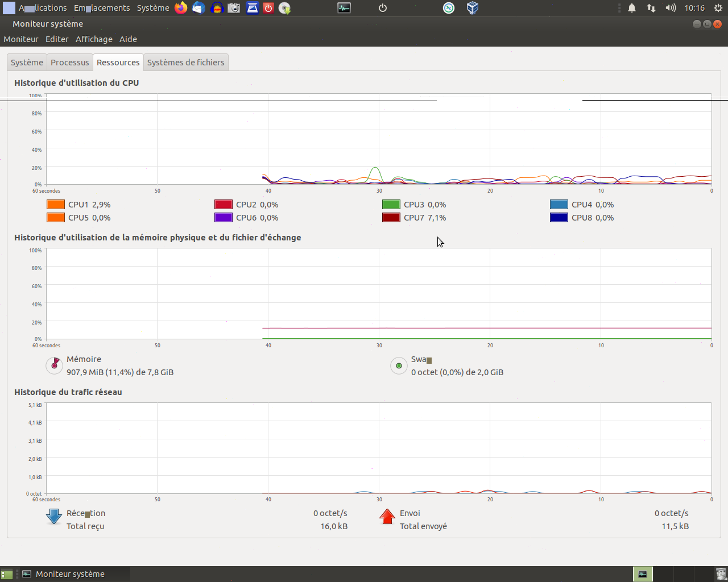Open the Affichage menu
Viewport: 728px width, 582px height.
tap(94, 39)
